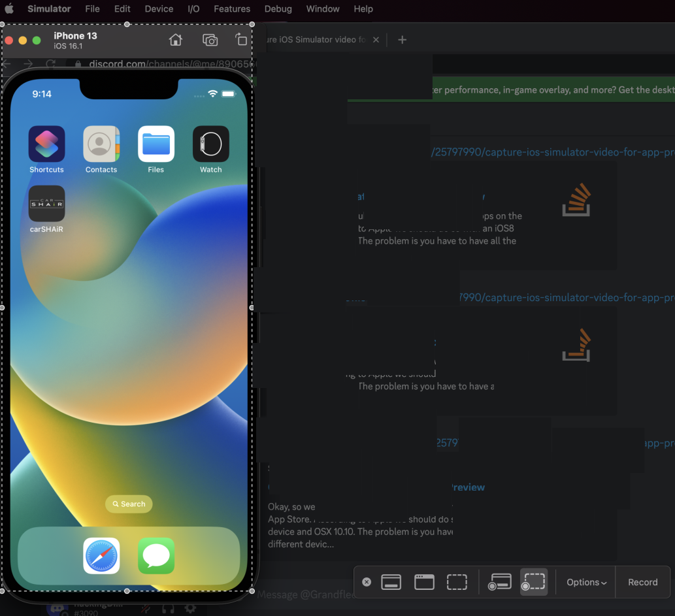The width and height of the screenshot is (675, 616).
Task: Open Safari from the simulator dock
Action: [x=101, y=555]
